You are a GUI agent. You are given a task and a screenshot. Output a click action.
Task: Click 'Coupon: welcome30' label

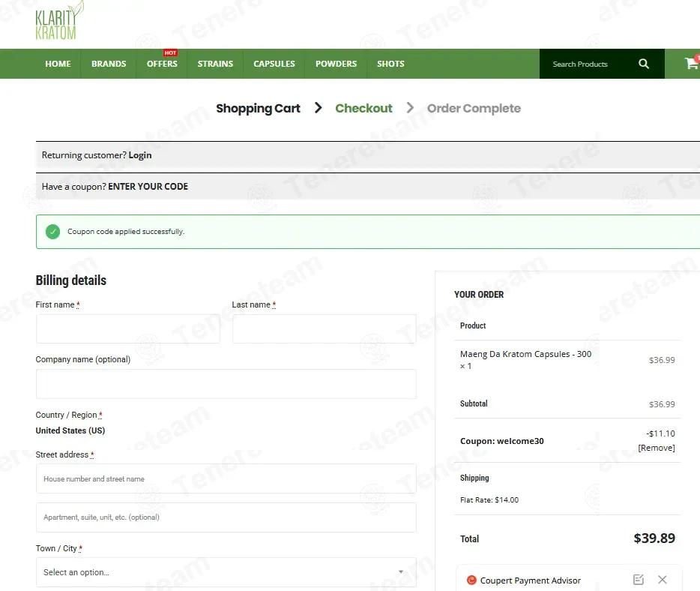(x=502, y=441)
